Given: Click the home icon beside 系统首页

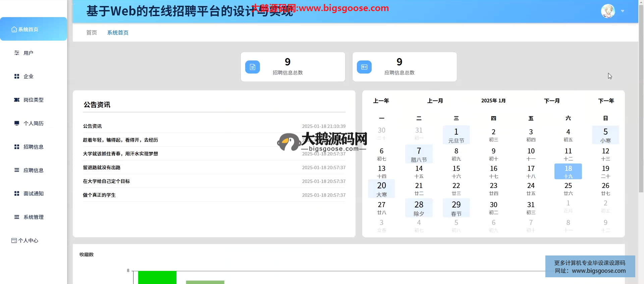Looking at the screenshot, I should [14, 30].
